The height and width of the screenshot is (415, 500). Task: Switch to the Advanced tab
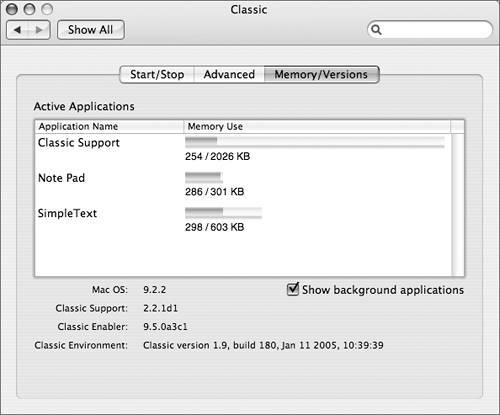coord(229,74)
